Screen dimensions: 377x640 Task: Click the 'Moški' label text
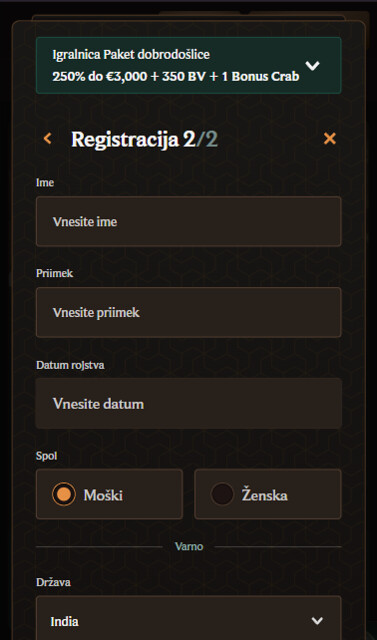pyautogui.click(x=103, y=496)
